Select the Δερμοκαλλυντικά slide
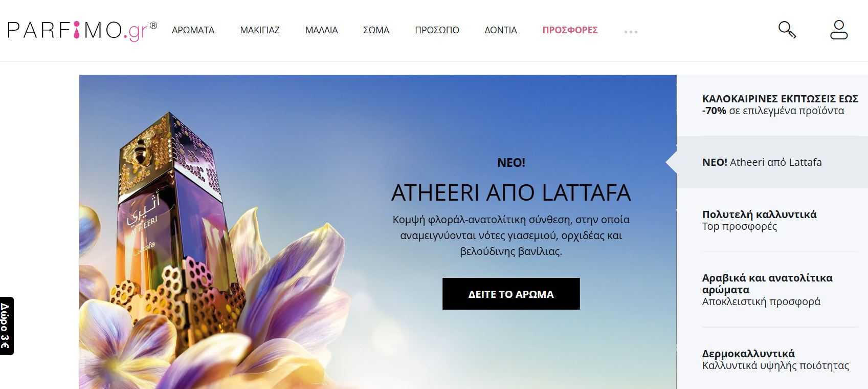 [772, 359]
